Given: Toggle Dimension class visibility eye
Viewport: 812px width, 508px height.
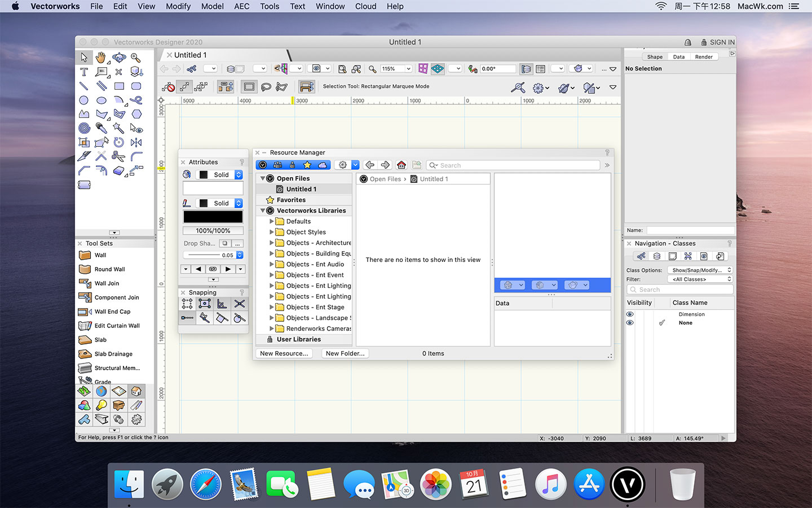Looking at the screenshot, I should tap(630, 314).
